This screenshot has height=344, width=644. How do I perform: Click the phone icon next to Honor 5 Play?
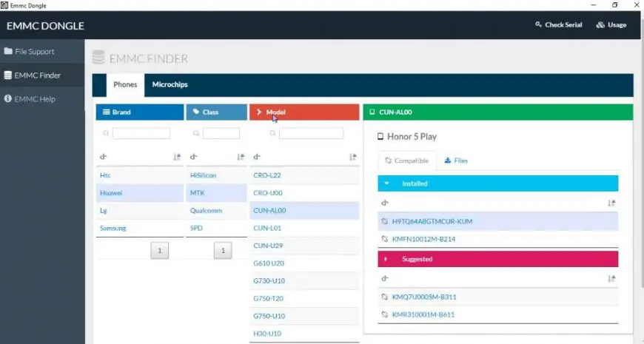tap(380, 137)
